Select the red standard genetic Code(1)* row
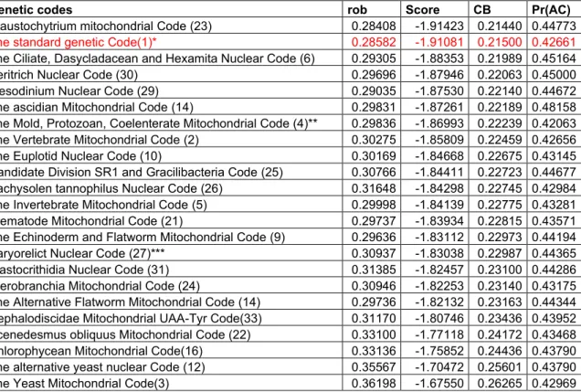Image resolution: width=581 pixels, height=392 pixels. pos(290,42)
